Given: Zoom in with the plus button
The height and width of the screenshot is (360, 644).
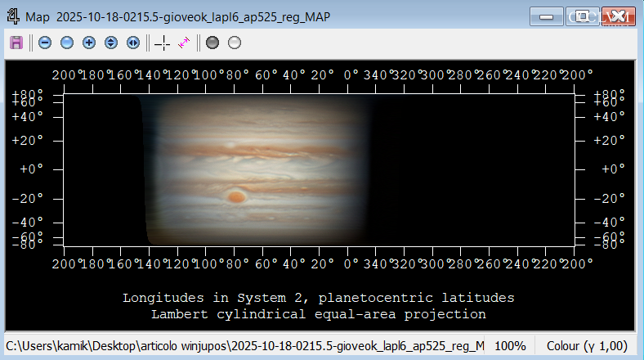Looking at the screenshot, I should click(x=89, y=43).
